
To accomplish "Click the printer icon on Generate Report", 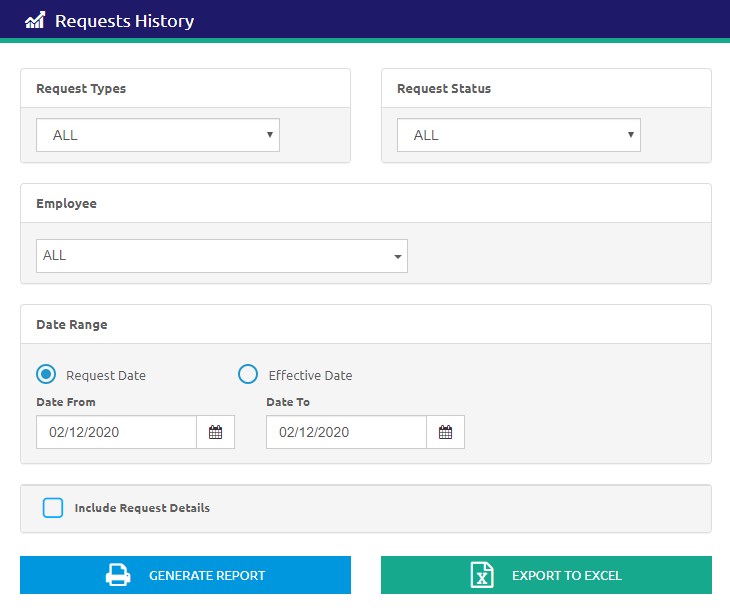I will [x=118, y=575].
